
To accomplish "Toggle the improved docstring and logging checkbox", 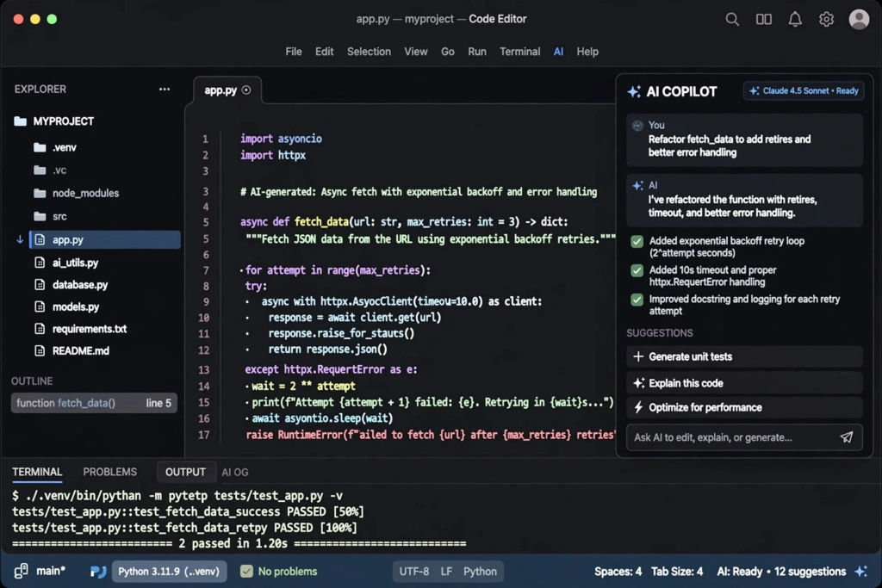I will 637,300.
